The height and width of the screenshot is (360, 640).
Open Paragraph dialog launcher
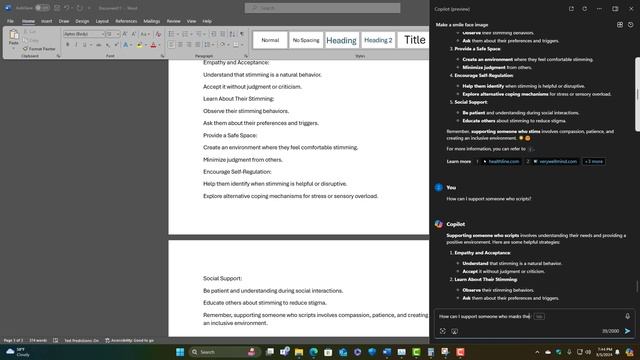click(246, 56)
